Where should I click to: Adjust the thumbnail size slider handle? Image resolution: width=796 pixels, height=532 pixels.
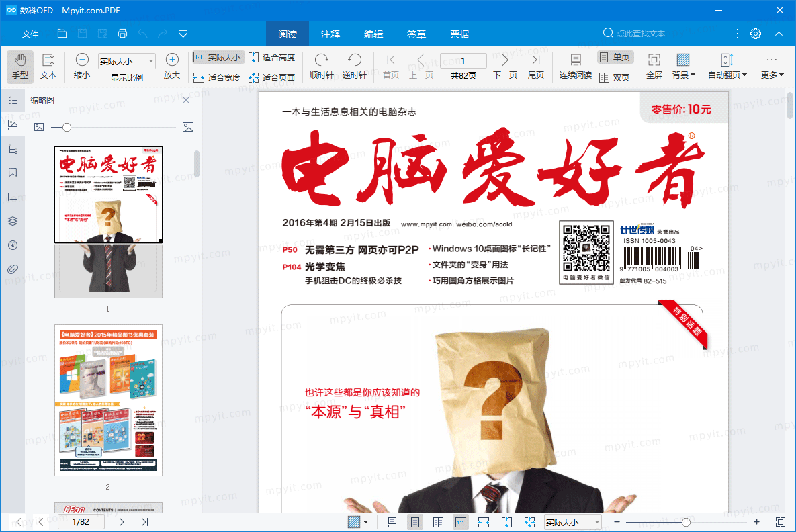(67, 127)
